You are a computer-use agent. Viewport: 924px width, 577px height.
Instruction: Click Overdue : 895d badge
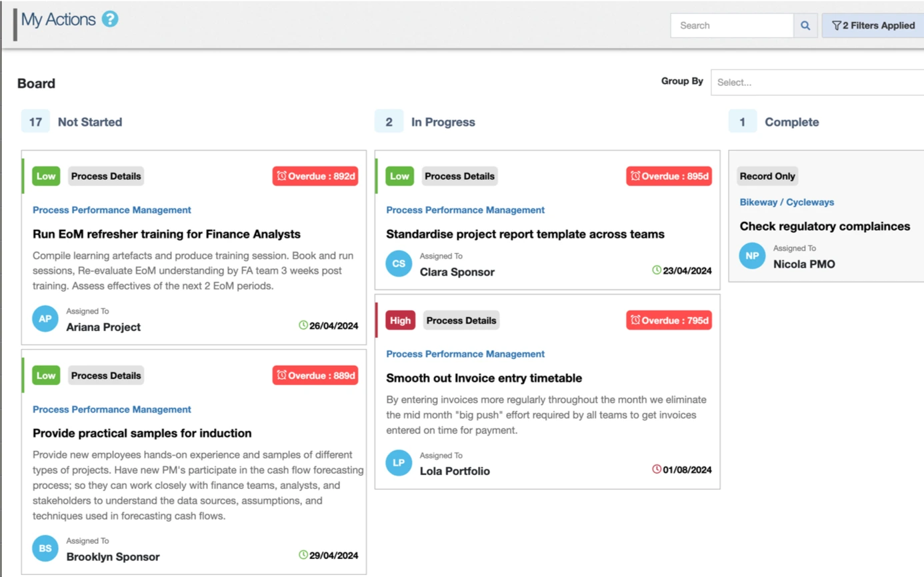click(669, 176)
